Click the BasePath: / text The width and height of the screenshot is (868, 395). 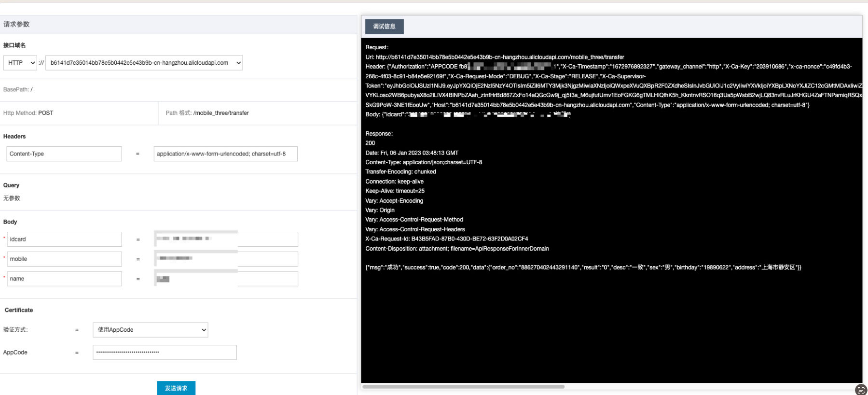(18, 89)
